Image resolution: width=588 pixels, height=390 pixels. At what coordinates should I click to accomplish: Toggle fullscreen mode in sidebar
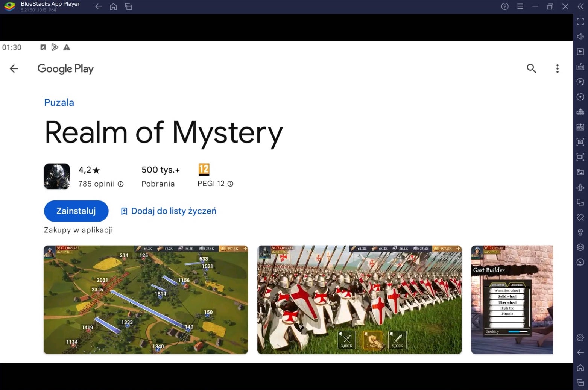[580, 21]
